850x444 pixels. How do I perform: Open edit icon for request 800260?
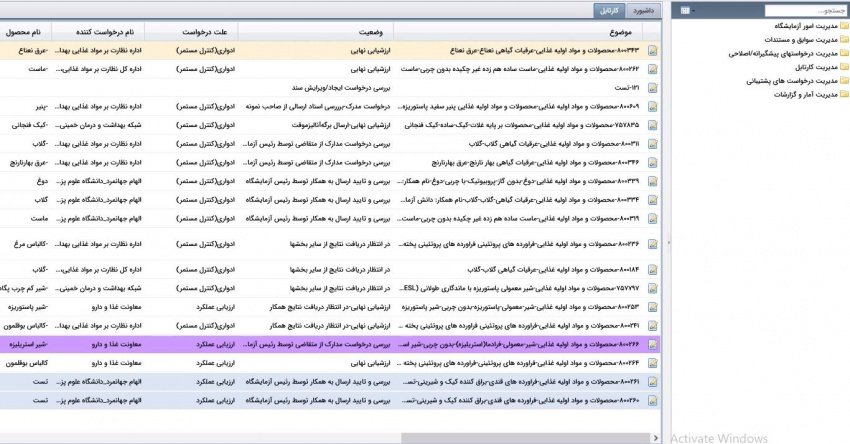[x=653, y=401]
